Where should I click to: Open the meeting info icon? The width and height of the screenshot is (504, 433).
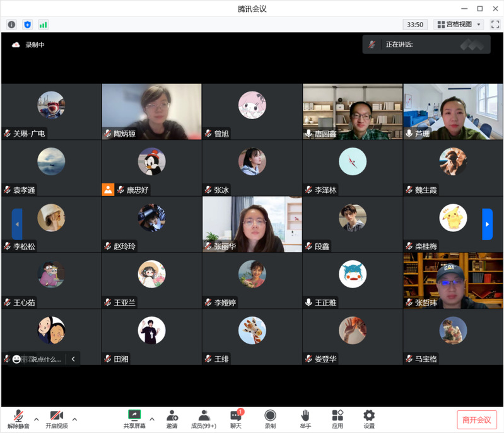pyautogui.click(x=11, y=25)
